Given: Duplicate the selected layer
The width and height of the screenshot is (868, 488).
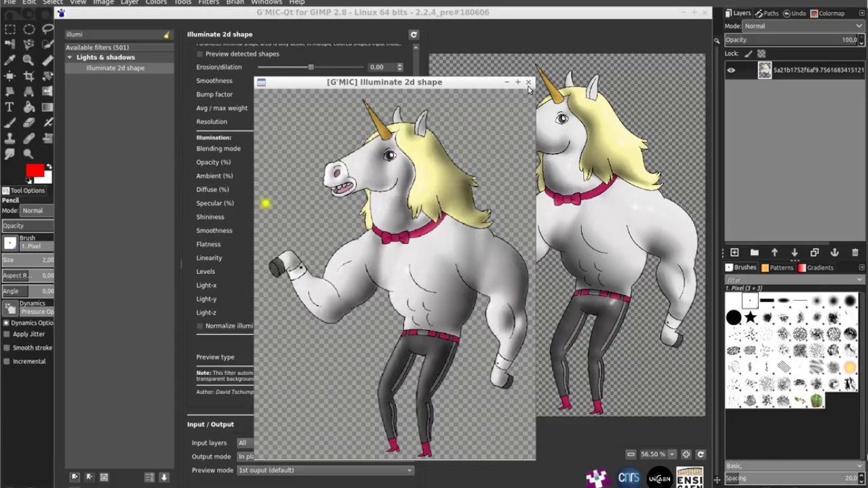Looking at the screenshot, I should point(814,252).
